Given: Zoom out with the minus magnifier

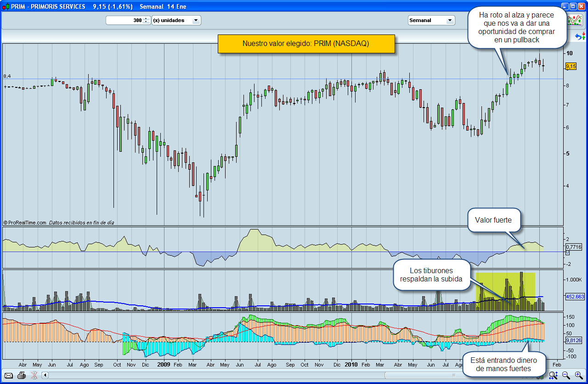Looking at the screenshot, I should point(566,375).
